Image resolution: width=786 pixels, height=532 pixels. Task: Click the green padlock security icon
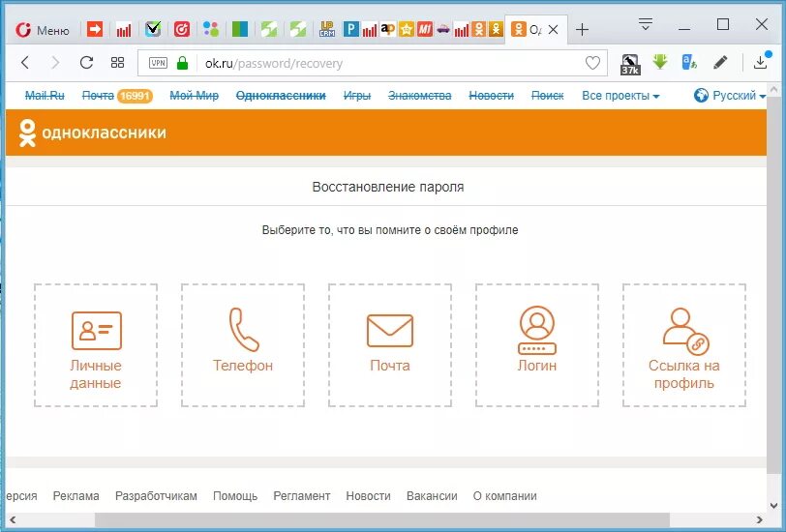[182, 63]
